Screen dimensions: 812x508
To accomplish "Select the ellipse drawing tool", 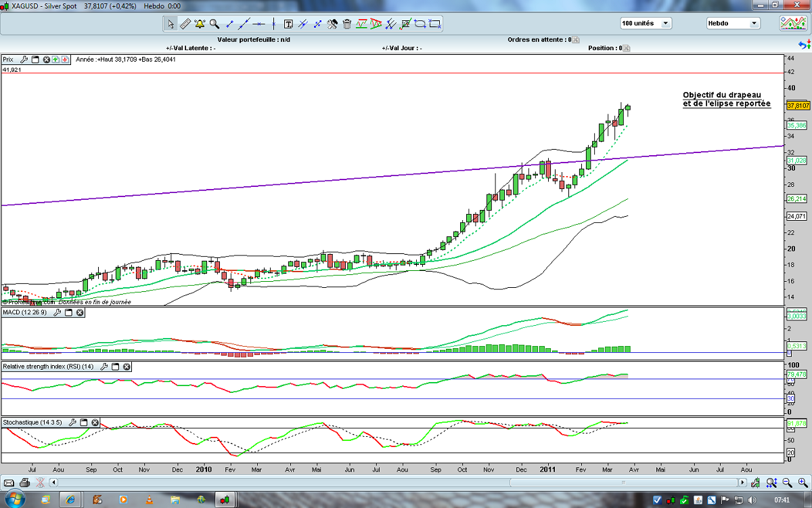I will 420,24.
